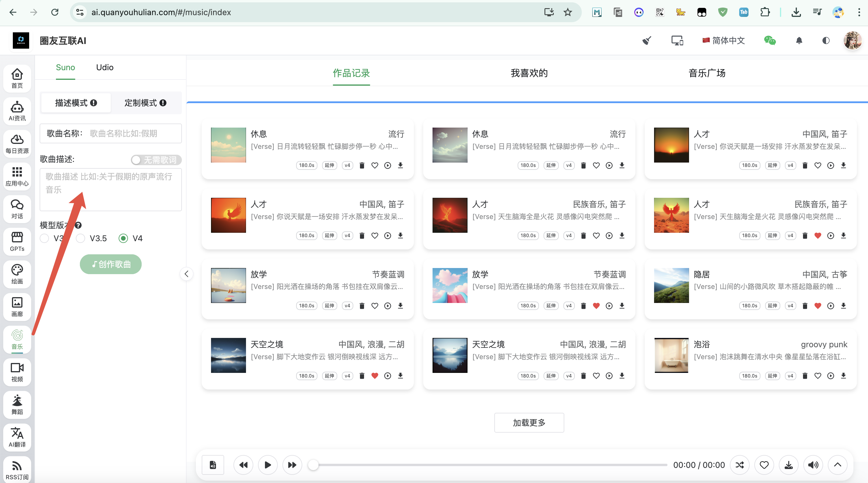Select 描述模式 mode tab
The height and width of the screenshot is (483, 868).
coord(76,103)
